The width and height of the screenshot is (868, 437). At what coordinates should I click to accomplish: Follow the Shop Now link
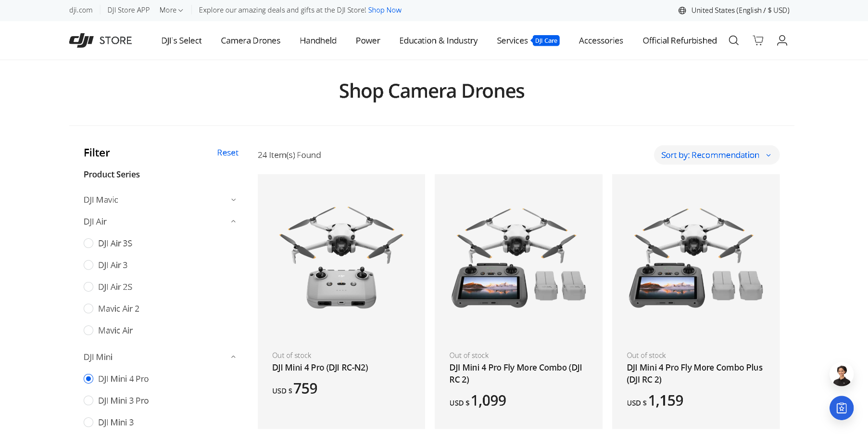[385, 10]
